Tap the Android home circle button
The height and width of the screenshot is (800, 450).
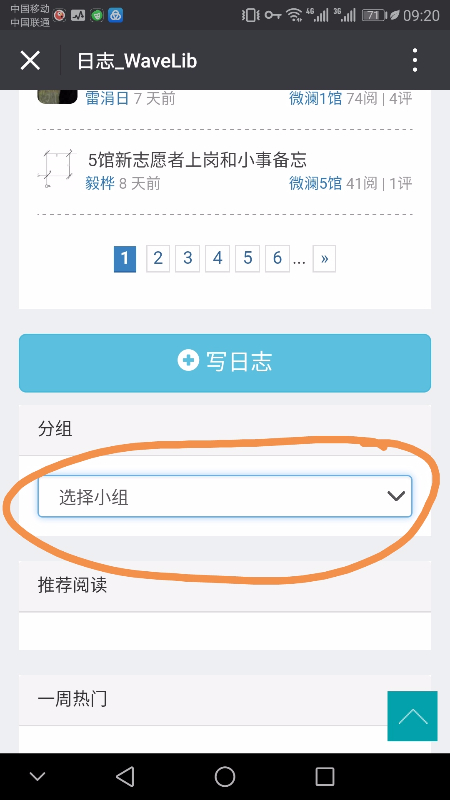click(225, 777)
